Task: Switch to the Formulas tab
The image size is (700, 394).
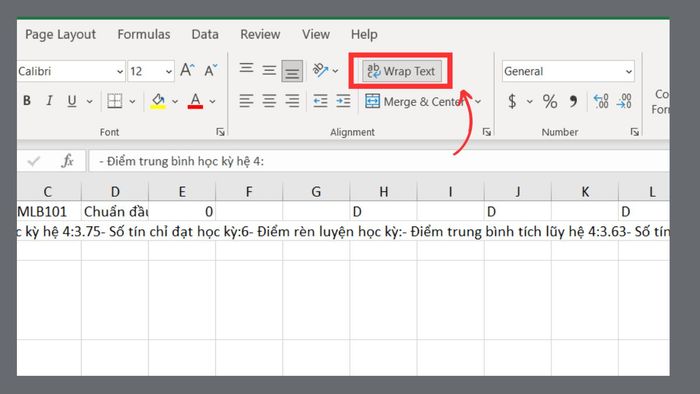Action: [x=144, y=34]
